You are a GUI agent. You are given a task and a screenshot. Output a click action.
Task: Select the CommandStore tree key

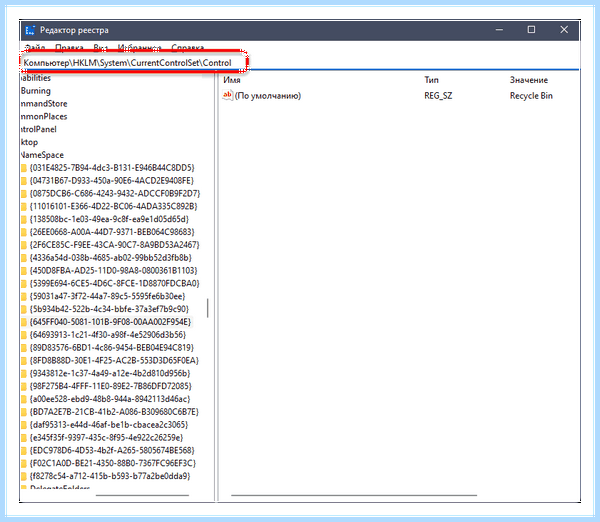(x=44, y=104)
